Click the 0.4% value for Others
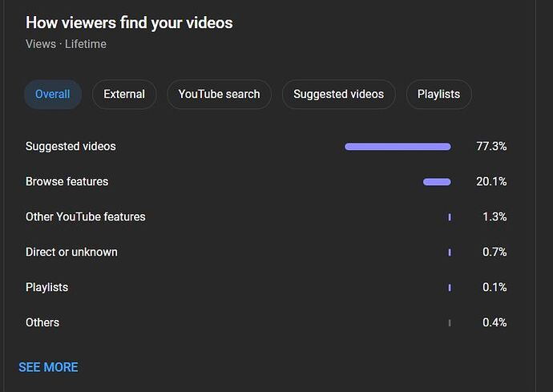This screenshot has height=392, width=553. click(494, 322)
